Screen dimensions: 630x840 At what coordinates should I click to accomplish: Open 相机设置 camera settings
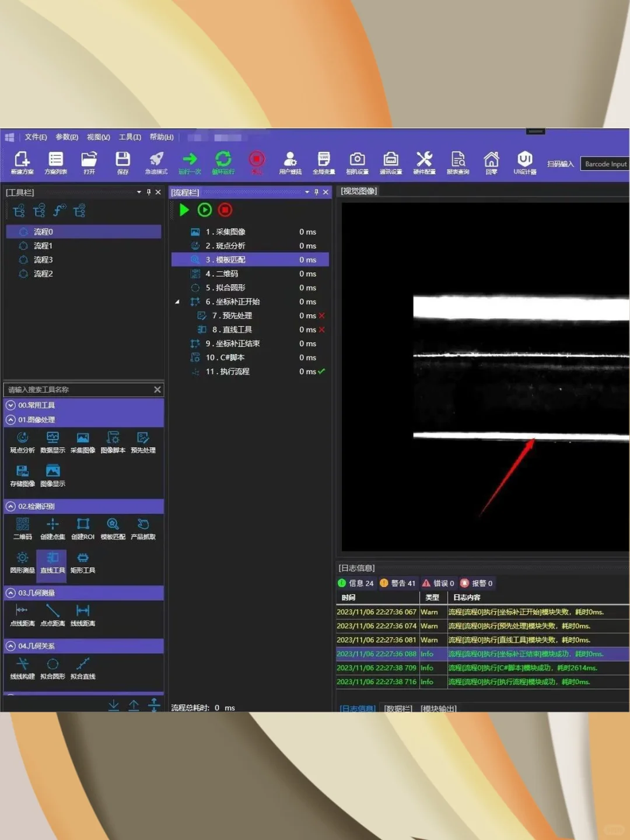pyautogui.click(x=357, y=163)
